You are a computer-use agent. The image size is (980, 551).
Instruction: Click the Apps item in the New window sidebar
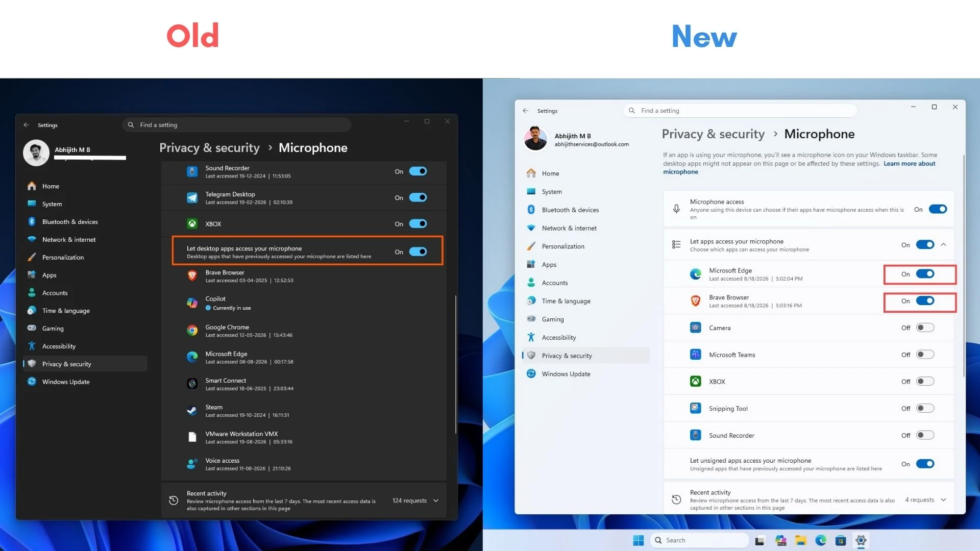[x=586, y=265]
